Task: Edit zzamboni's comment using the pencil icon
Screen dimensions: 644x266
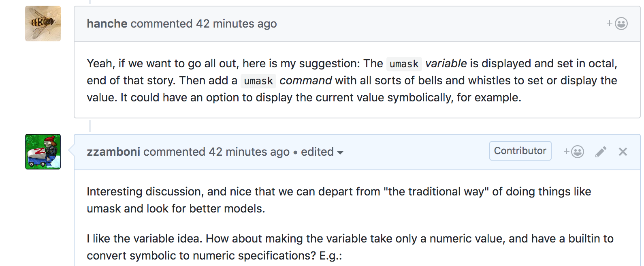Action: 601,151
